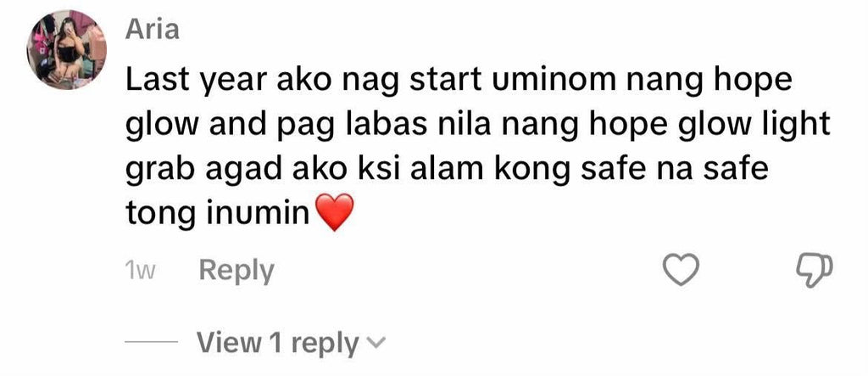Click the chevron beside View 1 reply
868x376 pixels.
coord(376,343)
